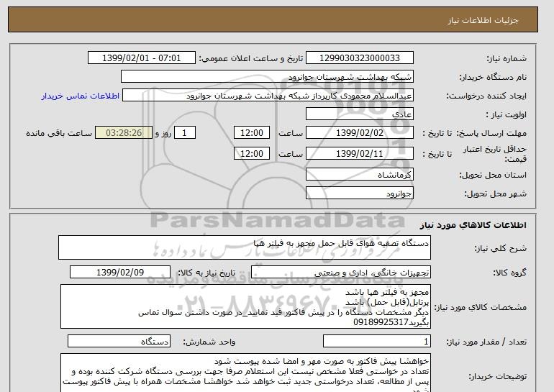
Task: Click label مهلت ارسال پاسخ
Action: tap(491, 133)
